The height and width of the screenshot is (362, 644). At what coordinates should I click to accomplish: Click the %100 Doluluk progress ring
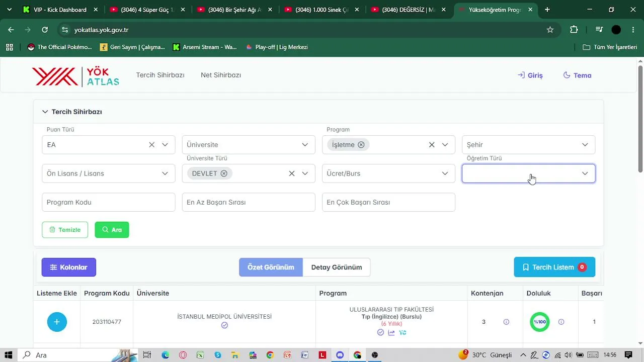540,322
